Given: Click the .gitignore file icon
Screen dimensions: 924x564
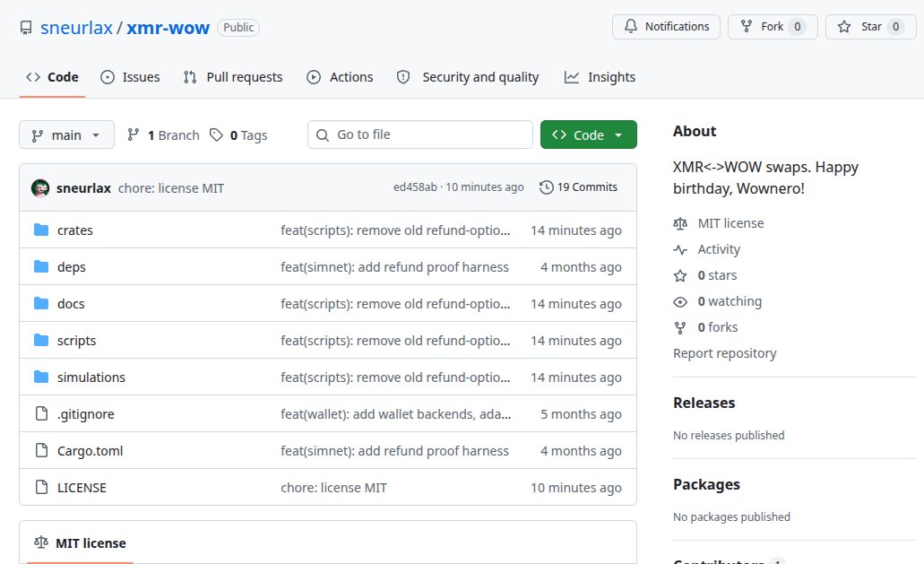Looking at the screenshot, I should [x=41, y=413].
